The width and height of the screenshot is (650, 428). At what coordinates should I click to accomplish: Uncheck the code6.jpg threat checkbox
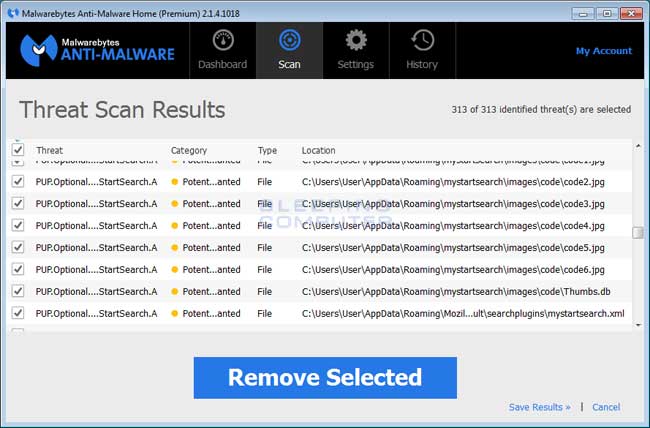[x=18, y=269]
